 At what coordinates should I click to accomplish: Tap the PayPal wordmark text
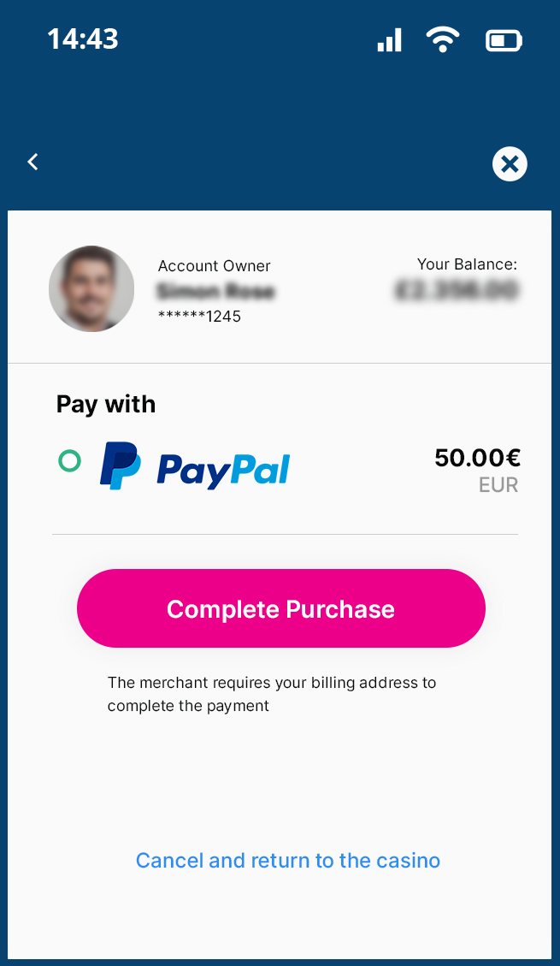[223, 471]
